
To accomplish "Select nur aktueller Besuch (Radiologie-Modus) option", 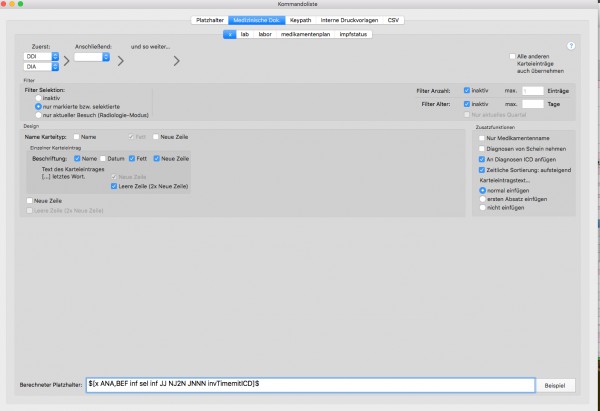I will point(38,115).
